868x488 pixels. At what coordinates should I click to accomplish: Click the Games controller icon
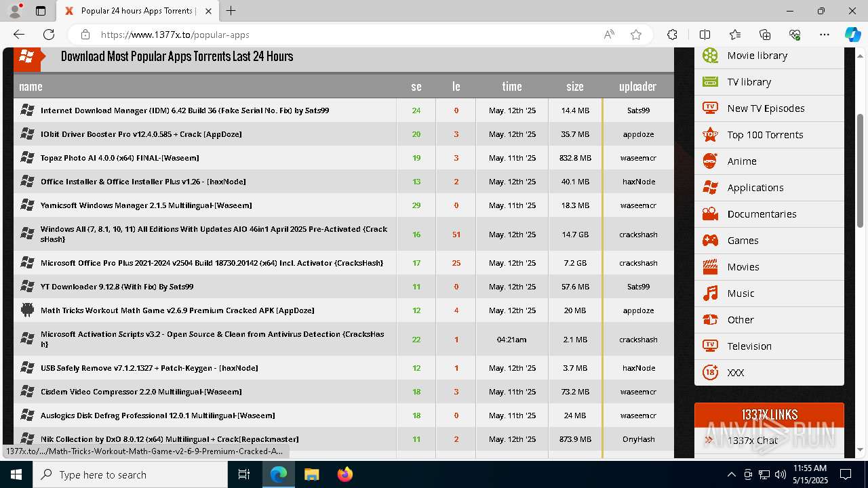[710, 241]
